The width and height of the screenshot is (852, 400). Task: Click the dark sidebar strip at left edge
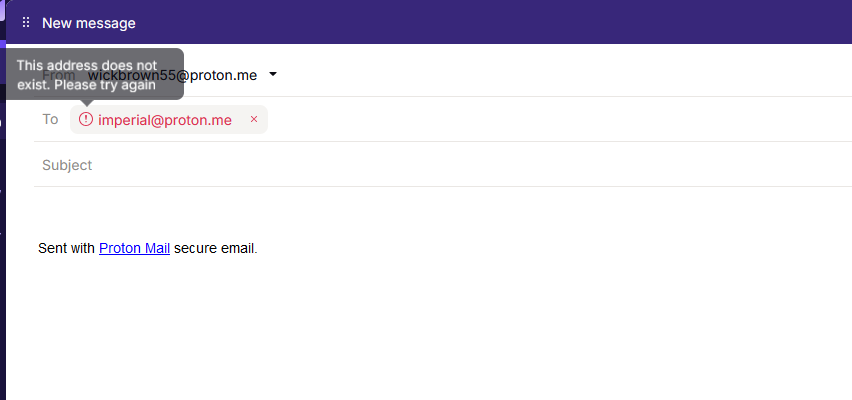point(3,245)
